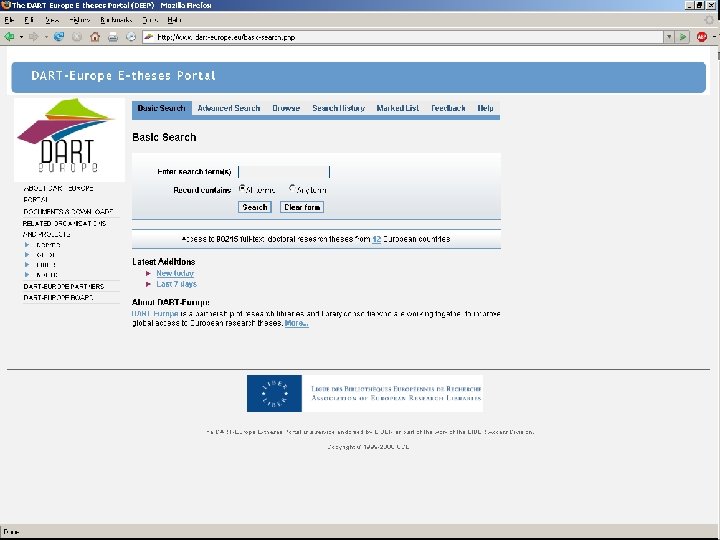
Task: Open the Back button history dropdown
Action: (21, 37)
